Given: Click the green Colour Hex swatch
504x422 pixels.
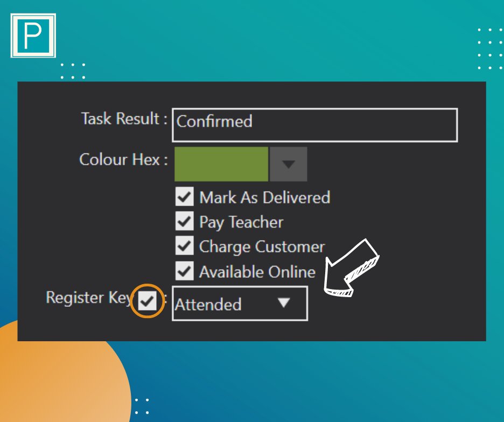Looking at the screenshot, I should tap(221, 164).
